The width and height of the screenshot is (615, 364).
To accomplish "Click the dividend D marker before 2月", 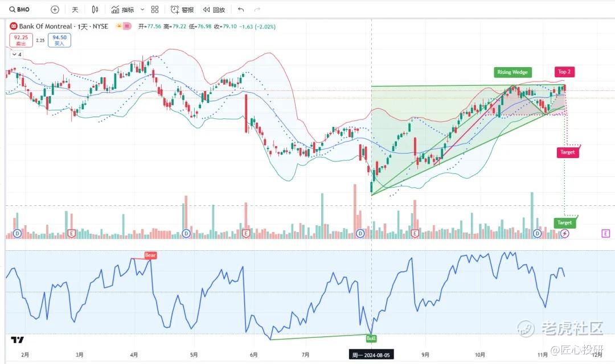I will [x=17, y=234].
